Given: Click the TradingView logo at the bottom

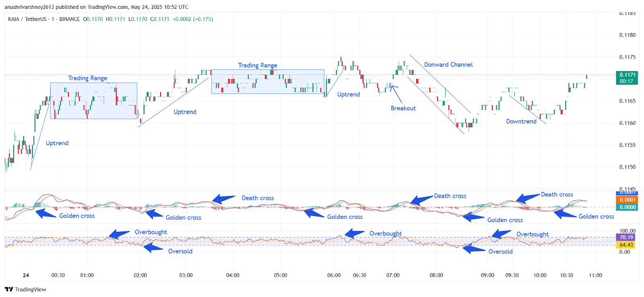Looking at the screenshot, I should pos(25,289).
